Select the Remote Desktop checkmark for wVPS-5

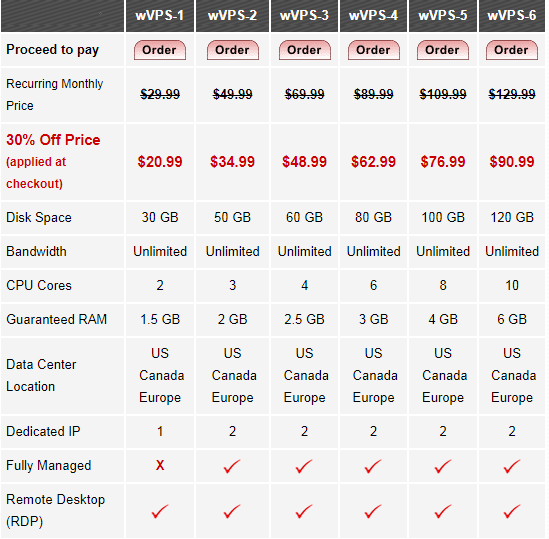tap(443, 511)
